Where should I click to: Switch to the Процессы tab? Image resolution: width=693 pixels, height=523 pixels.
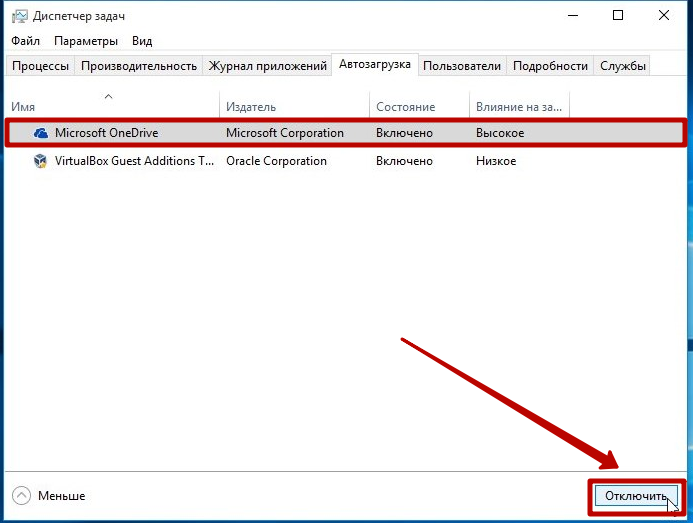(x=40, y=66)
